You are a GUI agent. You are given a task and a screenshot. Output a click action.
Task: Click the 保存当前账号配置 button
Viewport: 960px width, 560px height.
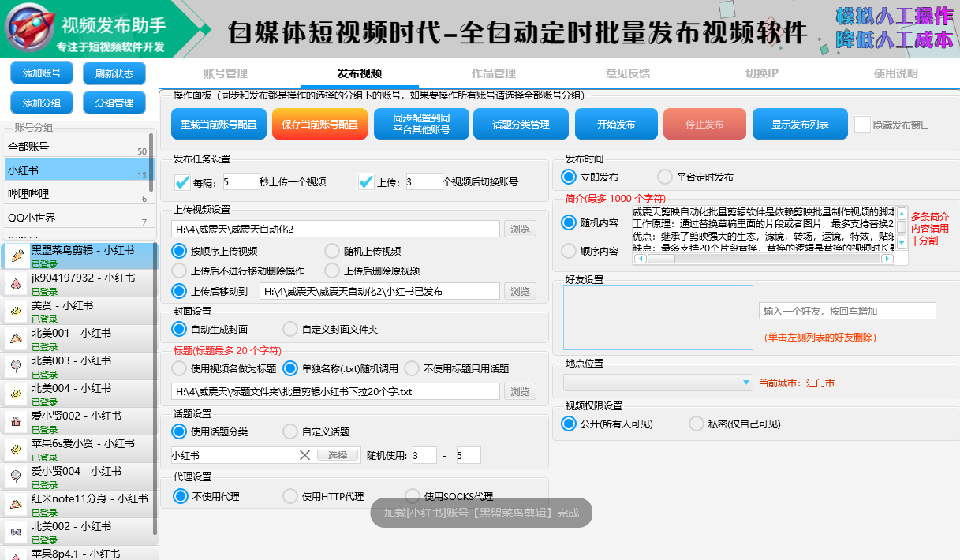coord(319,125)
